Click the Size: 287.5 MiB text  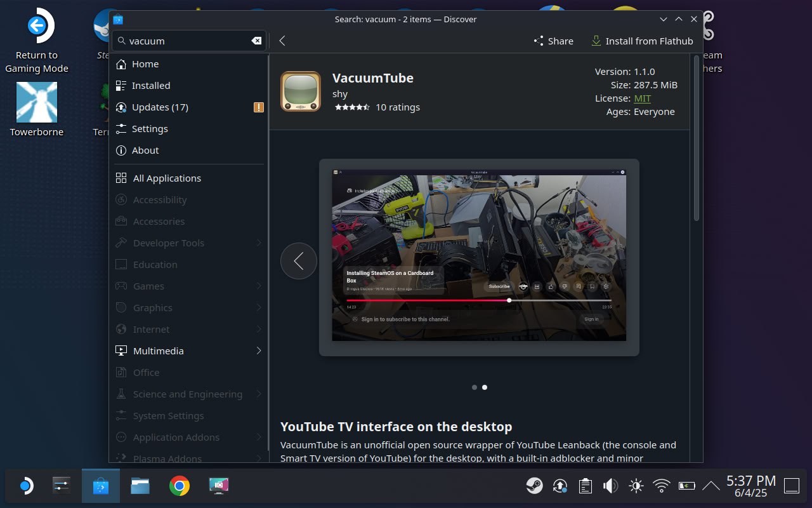(645, 85)
